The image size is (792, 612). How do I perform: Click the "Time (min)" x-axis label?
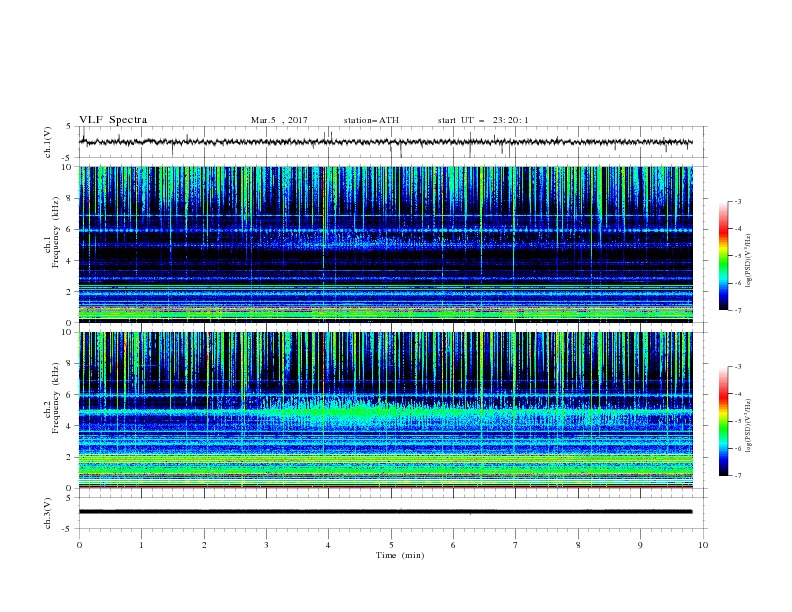(x=400, y=555)
